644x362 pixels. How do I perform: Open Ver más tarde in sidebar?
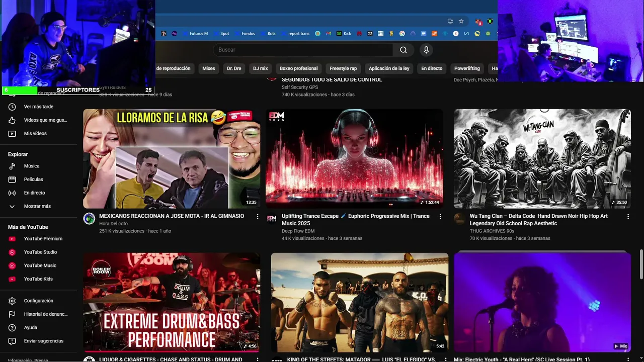[39, 107]
